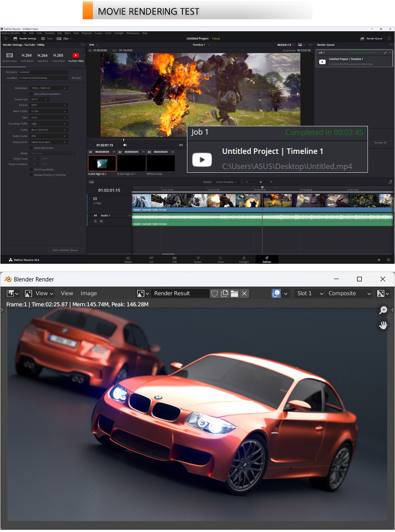Open the Video Codec dropdown
This screenshot has width=395, height=532.
click(49, 111)
